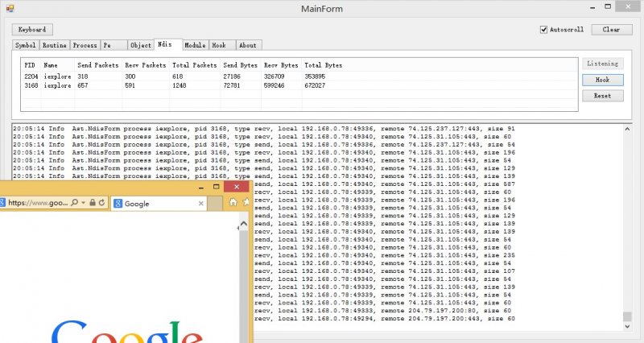Click the Total Bytes value 353895
644x343 pixels.
[x=315, y=76]
